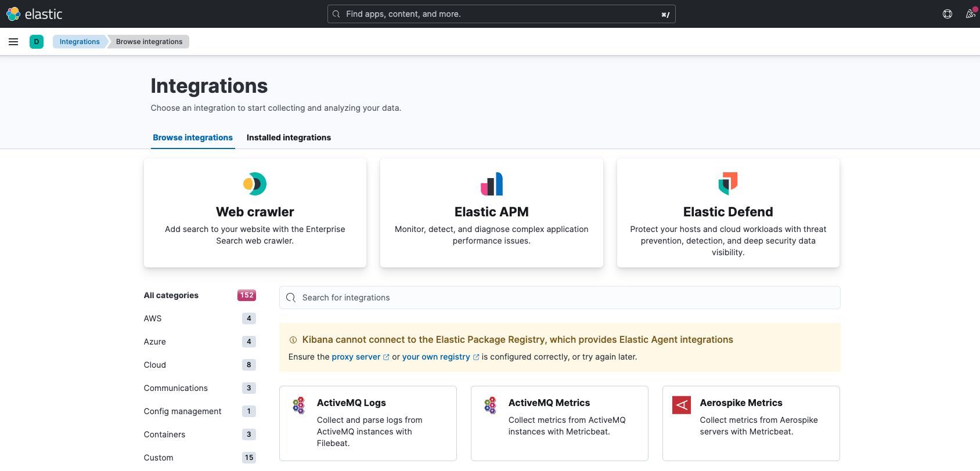Click the external link icon after your own registry
Screen dimensions: 980x471
coord(476,357)
